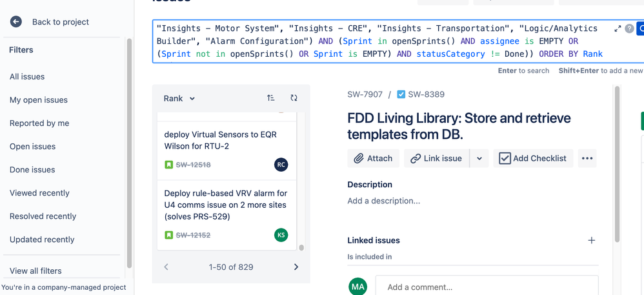The width and height of the screenshot is (644, 295).
Task: Open parent issue SW-7907 breadcrumb
Action: 365,94
